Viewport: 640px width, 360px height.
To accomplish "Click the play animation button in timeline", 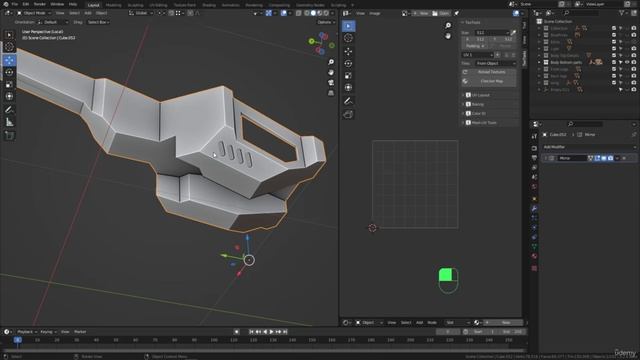I will click(271, 332).
